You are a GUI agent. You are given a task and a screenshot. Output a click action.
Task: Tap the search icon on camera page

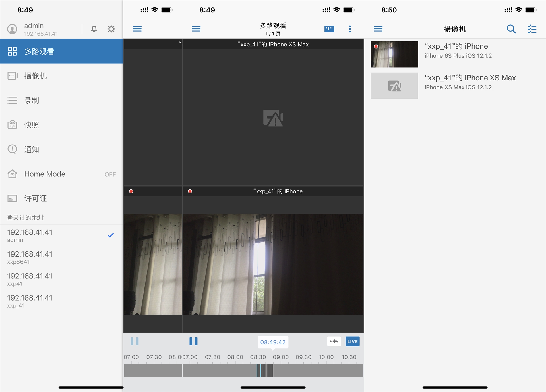(x=511, y=29)
